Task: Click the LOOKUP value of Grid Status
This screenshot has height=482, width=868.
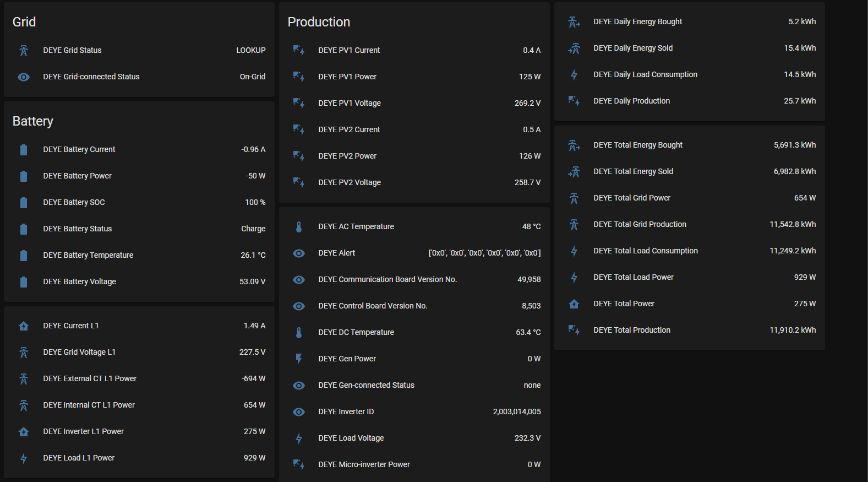Action: (251, 51)
